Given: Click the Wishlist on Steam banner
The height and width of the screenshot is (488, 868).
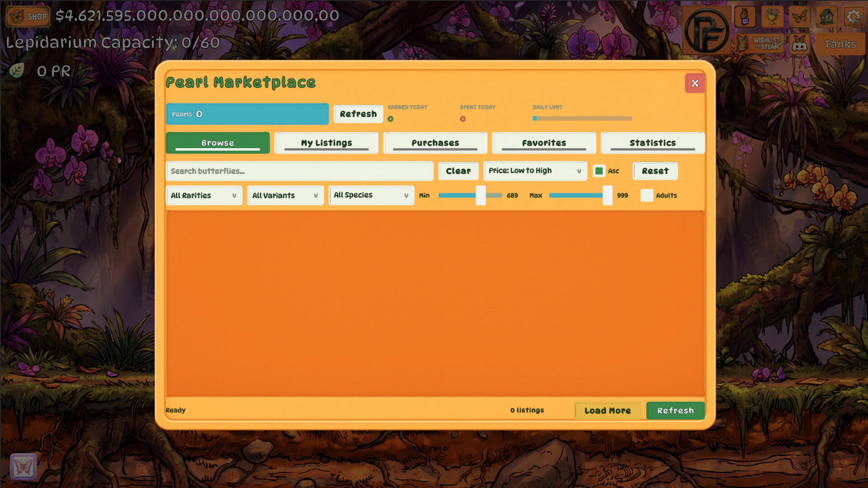Looking at the screenshot, I should click(759, 44).
